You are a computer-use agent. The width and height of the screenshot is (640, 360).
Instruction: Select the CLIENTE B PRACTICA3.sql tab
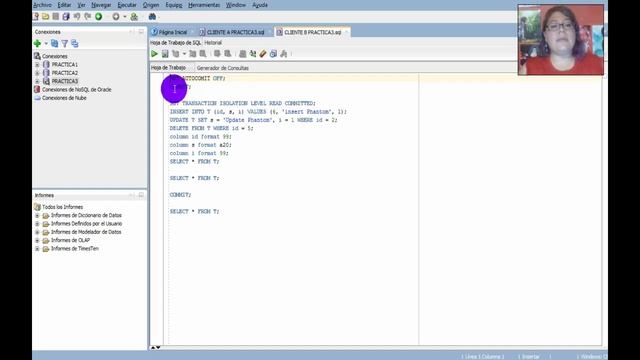[311, 32]
